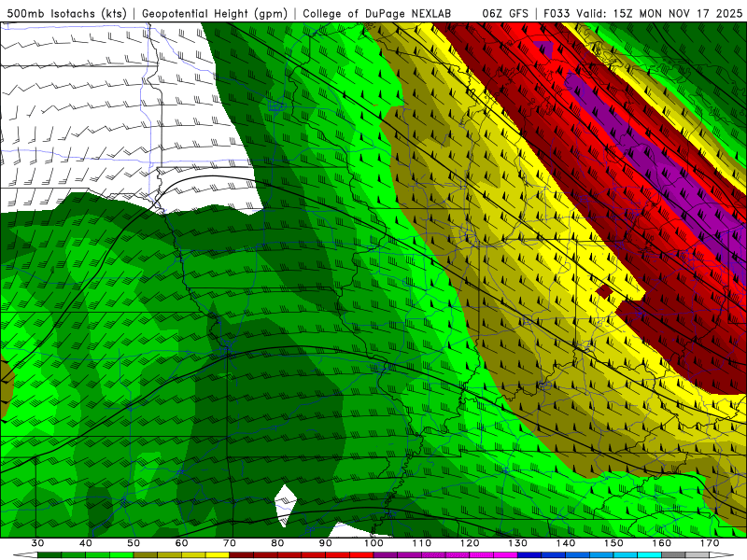Click the 30 label on the color scale
Image resolution: width=747 pixels, height=560 pixels.
(37, 543)
